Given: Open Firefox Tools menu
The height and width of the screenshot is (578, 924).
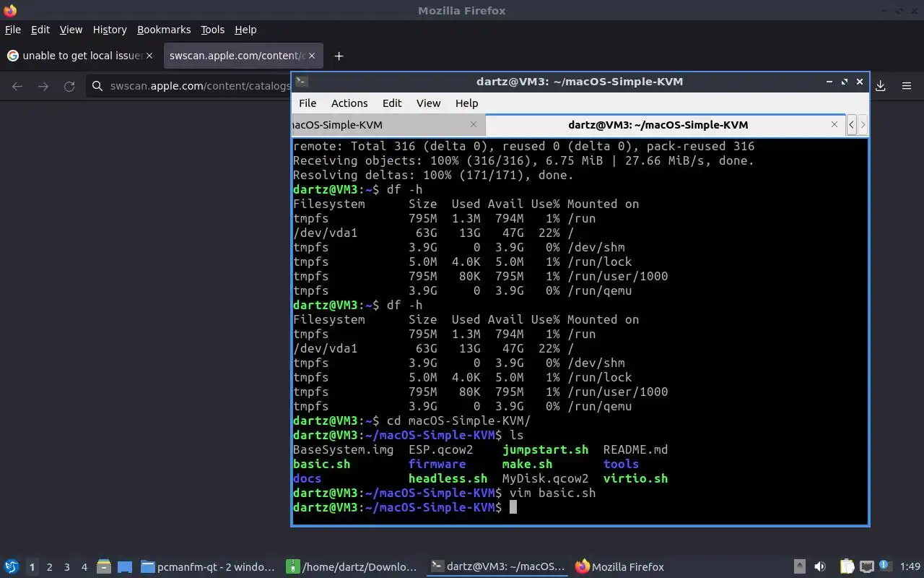Looking at the screenshot, I should (213, 30).
